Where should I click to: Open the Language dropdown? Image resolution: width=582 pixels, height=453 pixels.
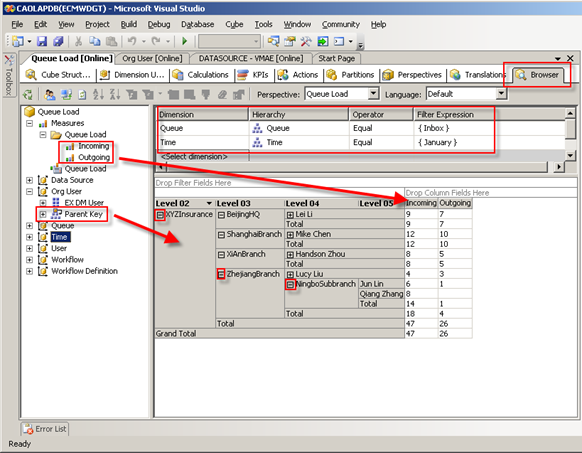501,94
